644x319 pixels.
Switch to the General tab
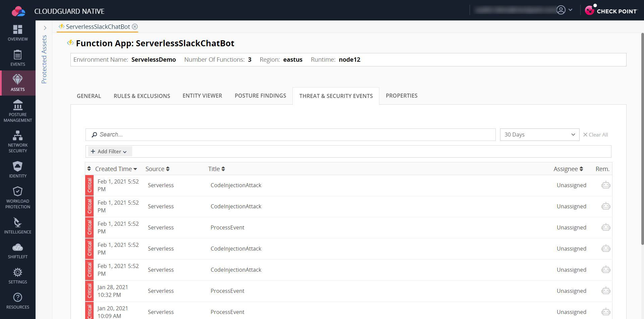pyautogui.click(x=89, y=96)
